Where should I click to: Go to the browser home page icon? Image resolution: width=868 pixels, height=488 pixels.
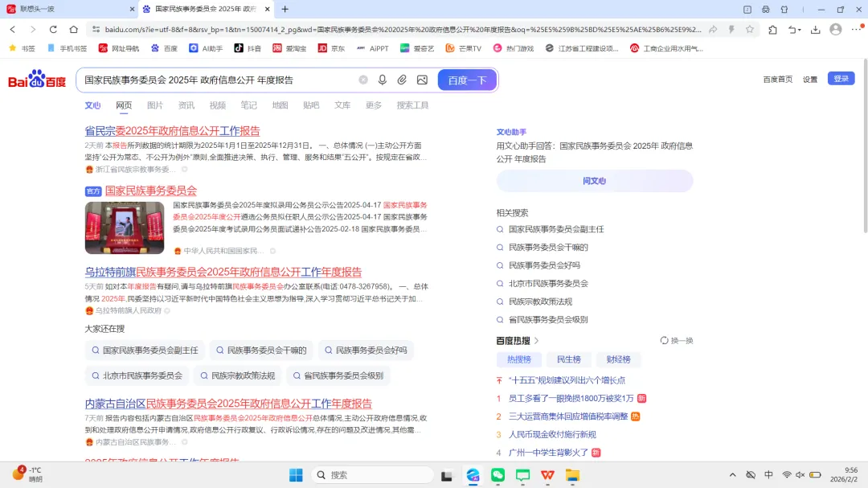(x=74, y=30)
